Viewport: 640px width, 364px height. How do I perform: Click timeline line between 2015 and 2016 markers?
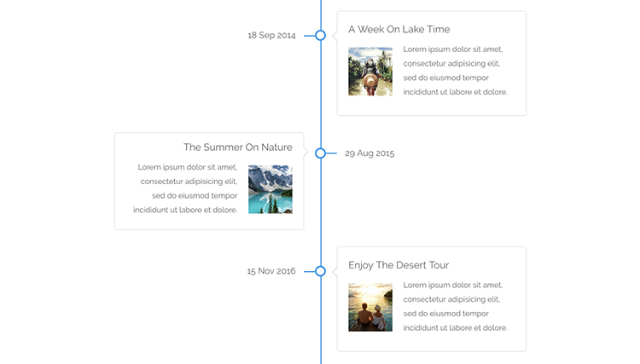pos(321,213)
